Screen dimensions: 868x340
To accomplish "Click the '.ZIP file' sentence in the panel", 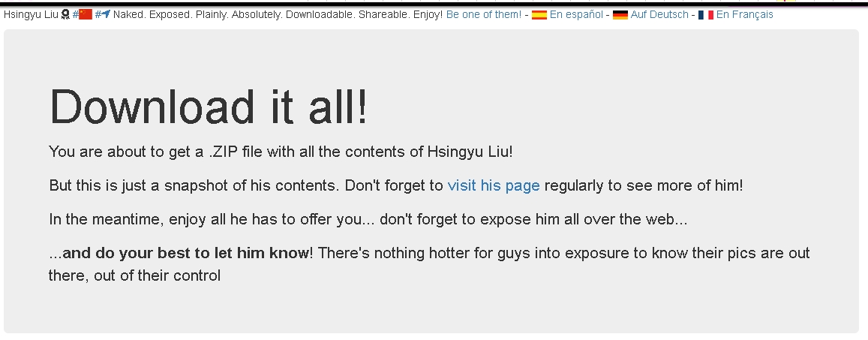I will point(281,152).
